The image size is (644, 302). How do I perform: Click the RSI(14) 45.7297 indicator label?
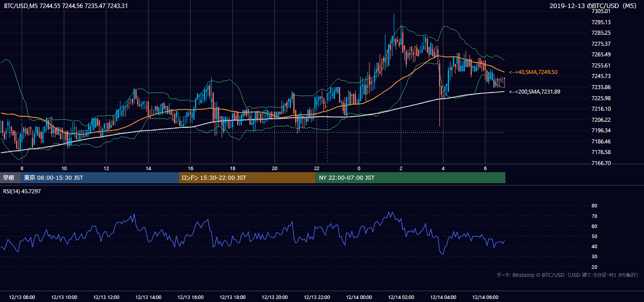[22, 191]
